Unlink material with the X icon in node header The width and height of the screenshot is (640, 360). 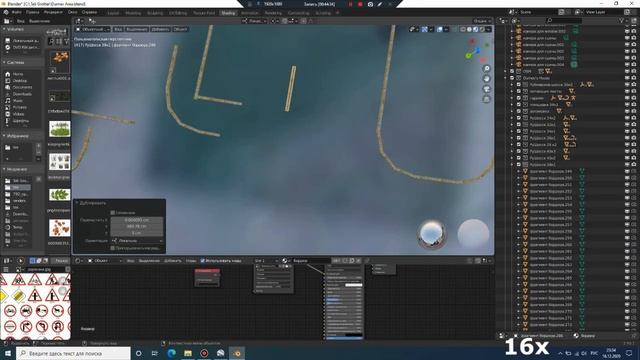pos(358,260)
